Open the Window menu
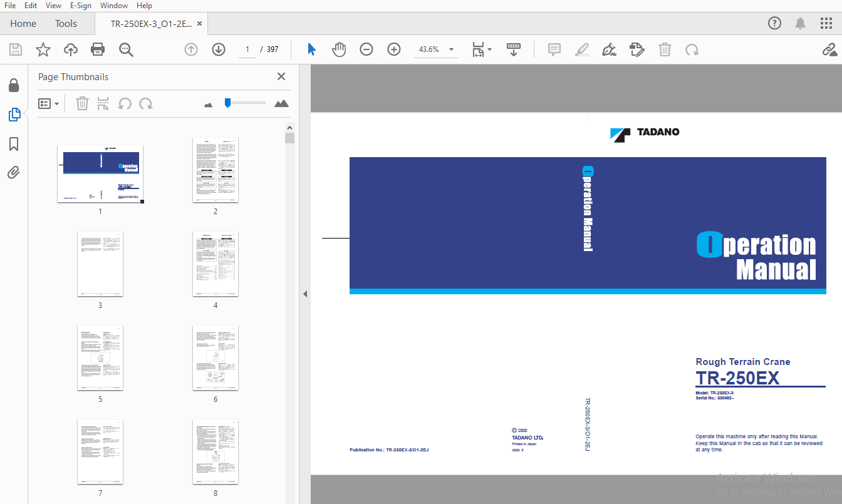Viewport: 842px width, 504px height. point(114,6)
